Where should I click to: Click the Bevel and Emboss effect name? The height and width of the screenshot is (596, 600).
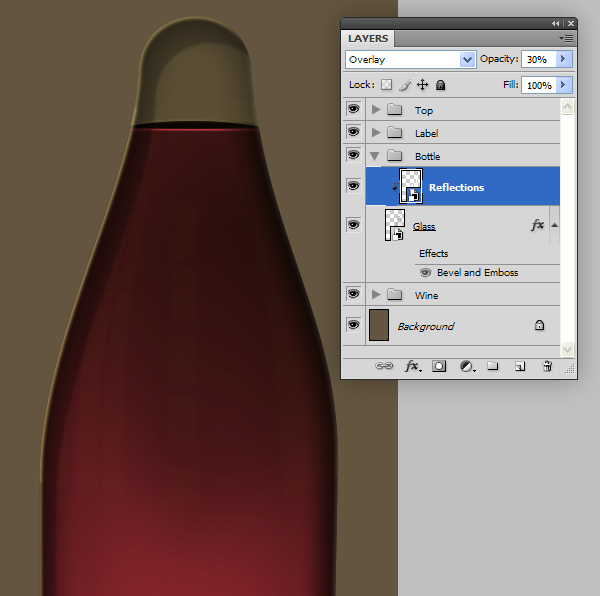click(478, 273)
